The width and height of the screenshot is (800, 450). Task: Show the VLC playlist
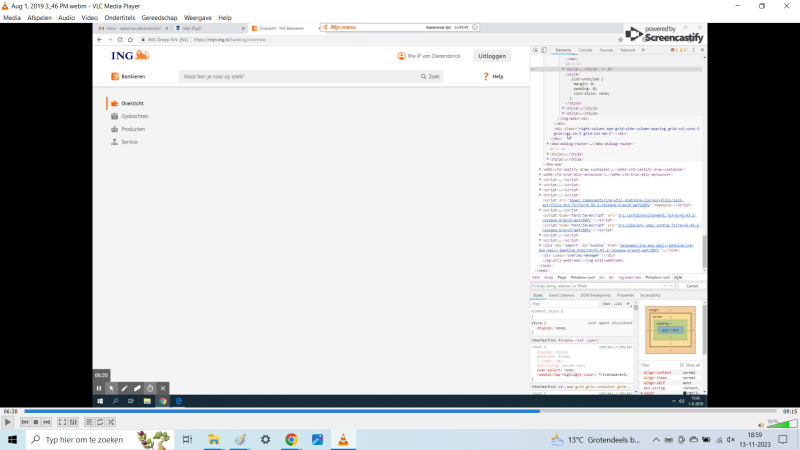pos(87,423)
